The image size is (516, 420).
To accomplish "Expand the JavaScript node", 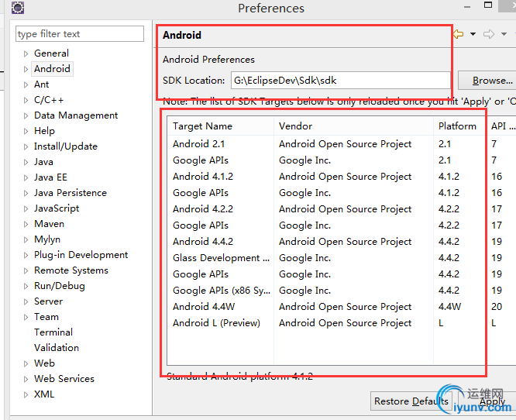I will [x=26, y=208].
